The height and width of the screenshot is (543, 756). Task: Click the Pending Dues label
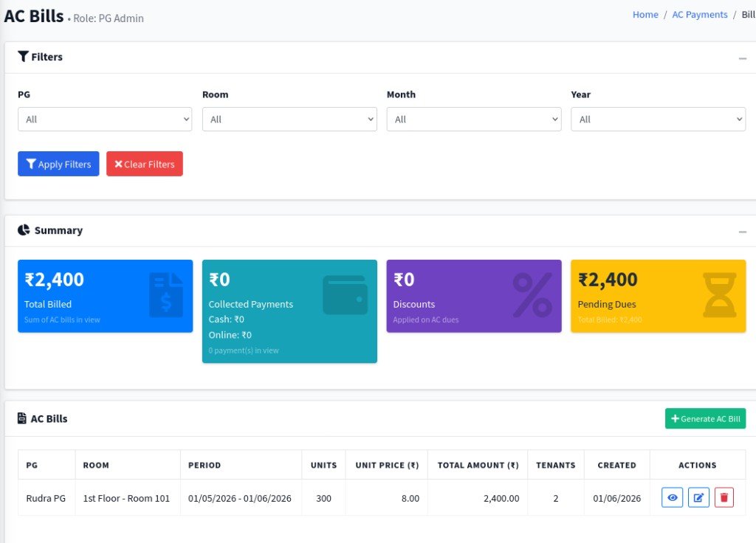607,304
